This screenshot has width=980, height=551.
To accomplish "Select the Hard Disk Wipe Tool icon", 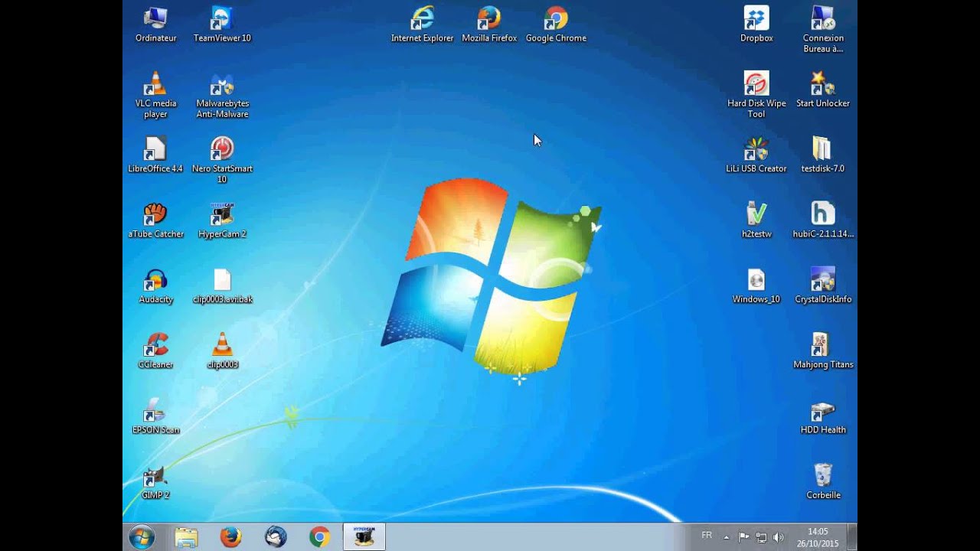I will point(756,95).
